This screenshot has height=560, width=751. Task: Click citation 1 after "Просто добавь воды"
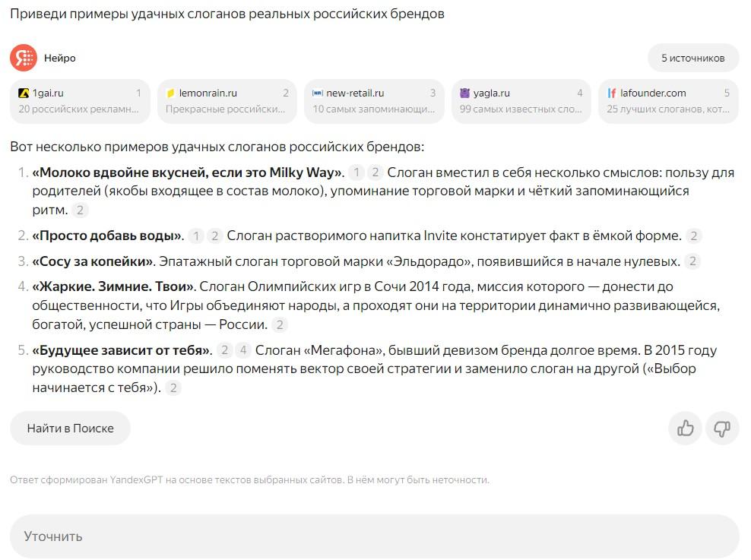pos(196,236)
